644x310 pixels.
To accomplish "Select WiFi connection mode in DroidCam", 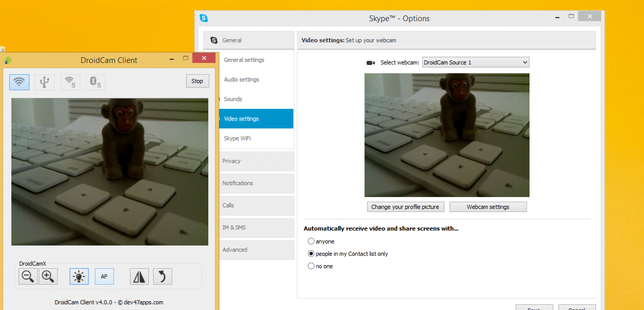I will pos(19,82).
